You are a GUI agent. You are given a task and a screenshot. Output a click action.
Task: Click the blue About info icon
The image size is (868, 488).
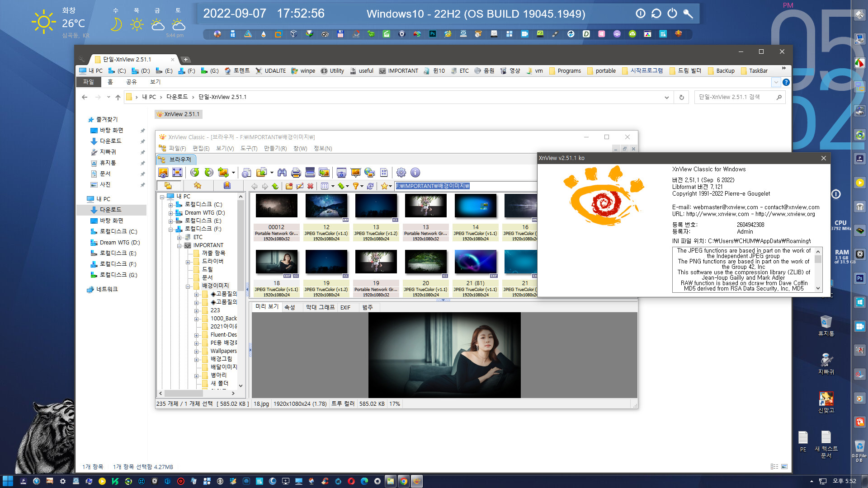pos(415,173)
